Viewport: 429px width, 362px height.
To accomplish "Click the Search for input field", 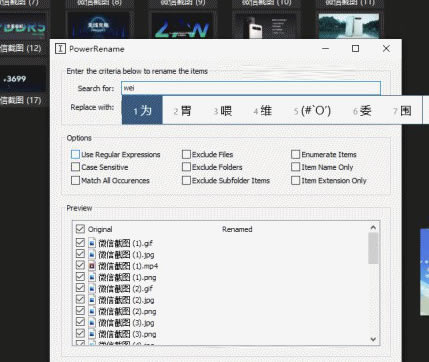I will (x=251, y=88).
